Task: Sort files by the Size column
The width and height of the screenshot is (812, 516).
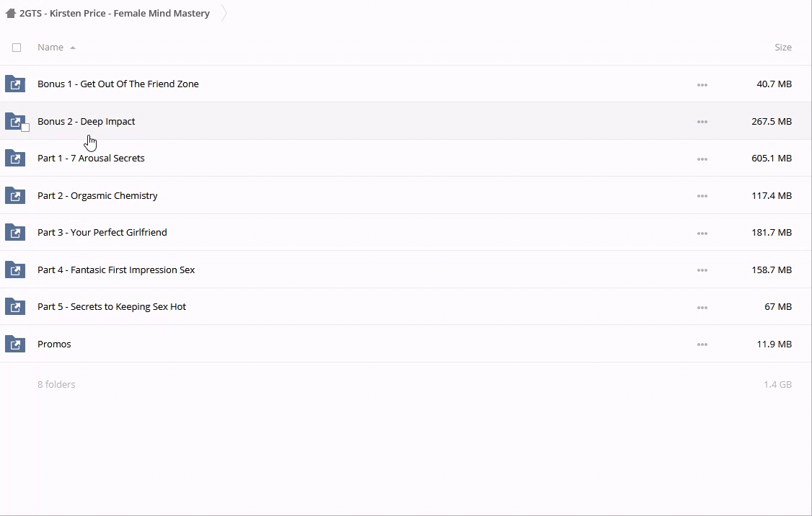Action: [782, 48]
